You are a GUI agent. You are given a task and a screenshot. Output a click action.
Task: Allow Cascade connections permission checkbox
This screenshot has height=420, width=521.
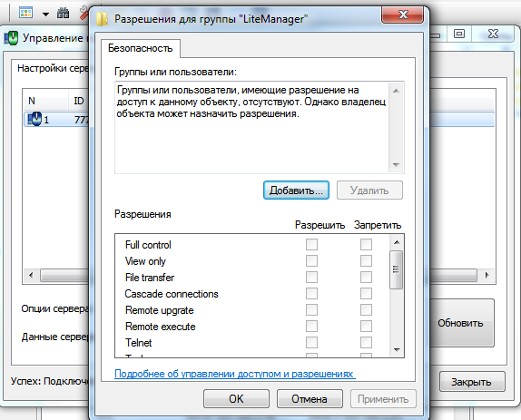311,294
